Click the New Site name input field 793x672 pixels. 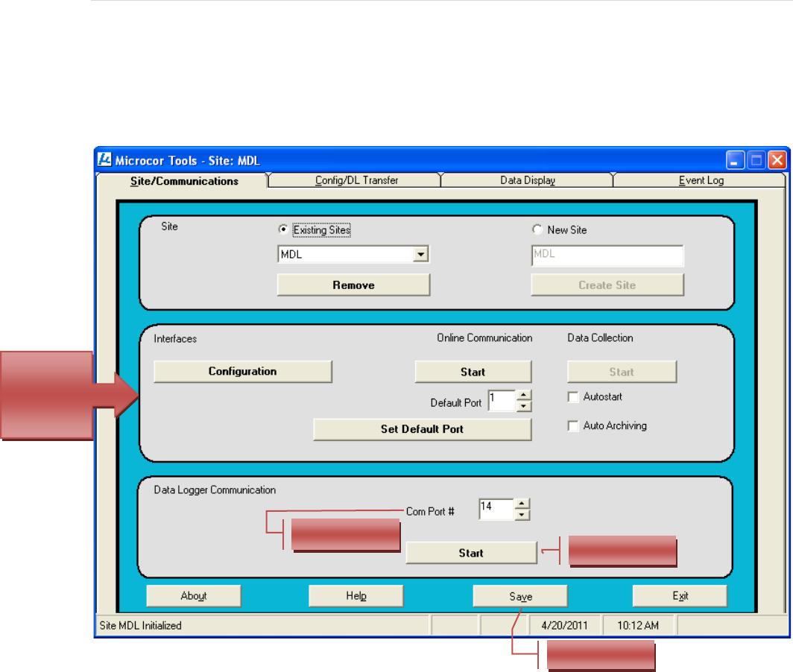coord(607,255)
